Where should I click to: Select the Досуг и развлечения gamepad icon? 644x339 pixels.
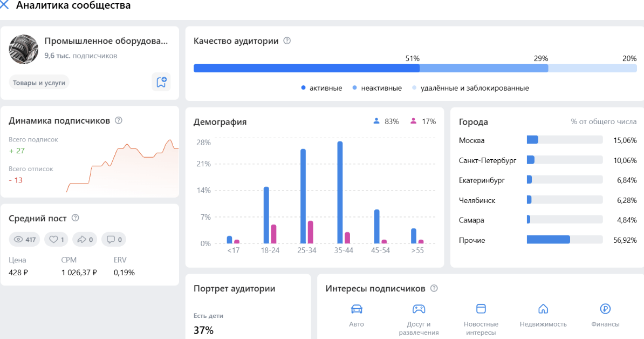[419, 309]
